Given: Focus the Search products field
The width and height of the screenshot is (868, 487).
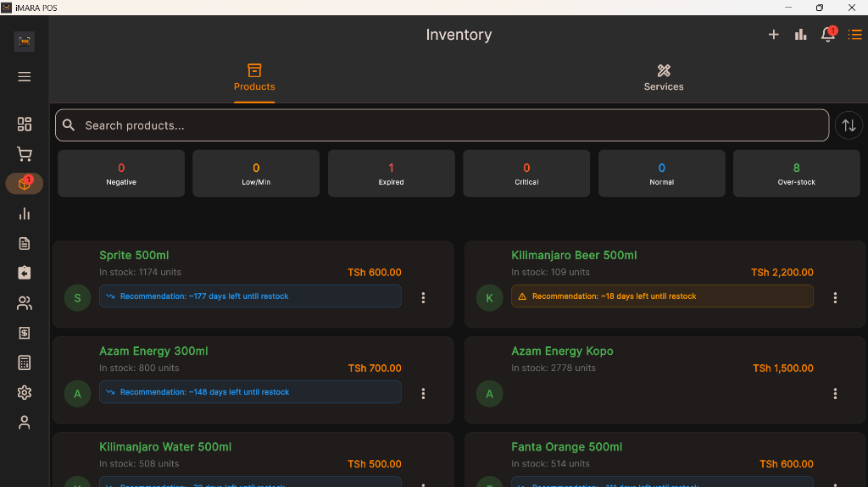Looking at the screenshot, I should coord(442,125).
